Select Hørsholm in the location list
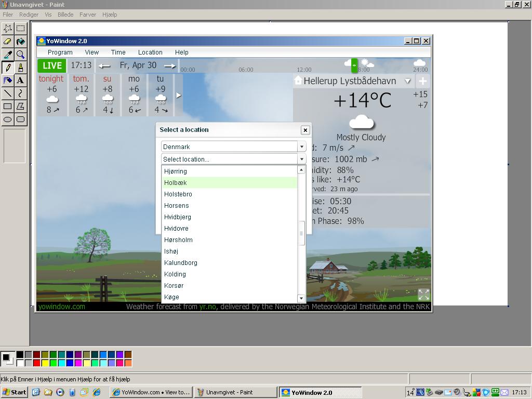 (229, 240)
